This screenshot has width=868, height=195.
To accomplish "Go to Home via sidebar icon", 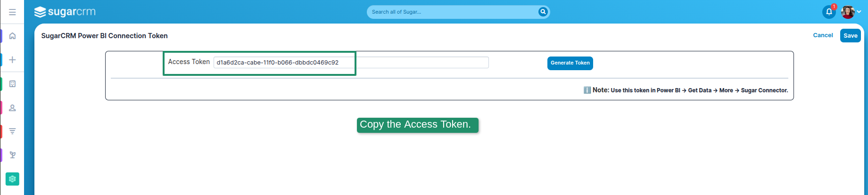I will click(13, 36).
